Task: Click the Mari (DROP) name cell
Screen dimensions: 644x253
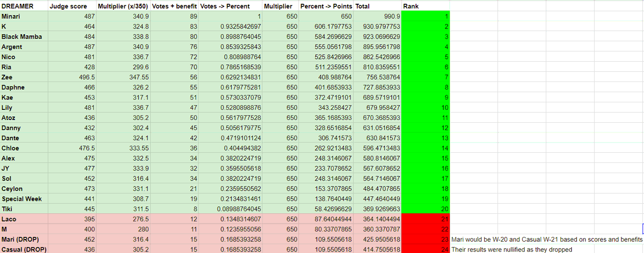Action: coord(24,241)
